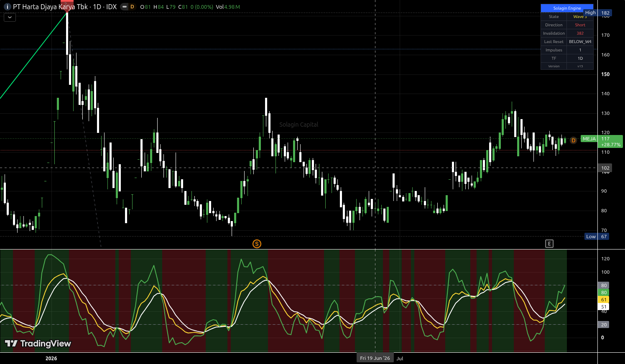625x364 pixels.
Task: Click the 130 tick on price scale
Action: coord(605,113)
